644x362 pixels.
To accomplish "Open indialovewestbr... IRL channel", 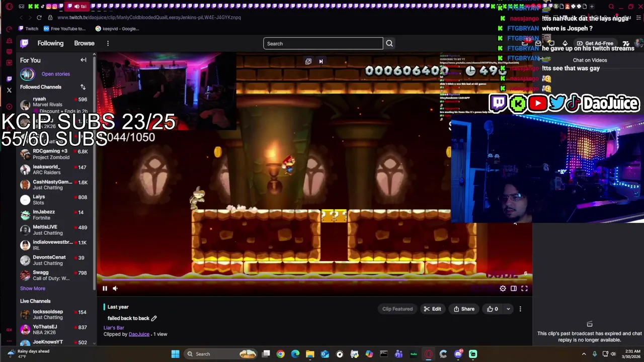I will pyautogui.click(x=54, y=245).
